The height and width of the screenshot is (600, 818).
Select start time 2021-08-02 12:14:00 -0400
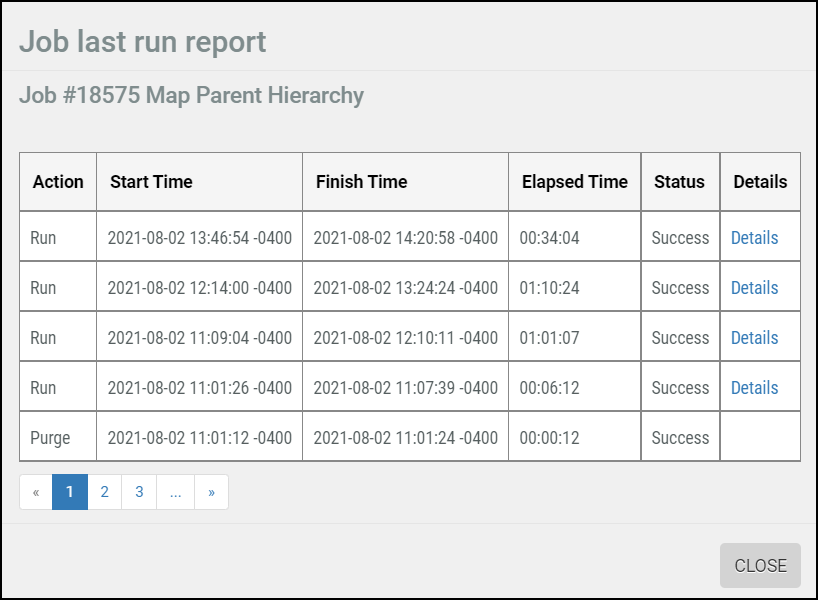[199, 288]
